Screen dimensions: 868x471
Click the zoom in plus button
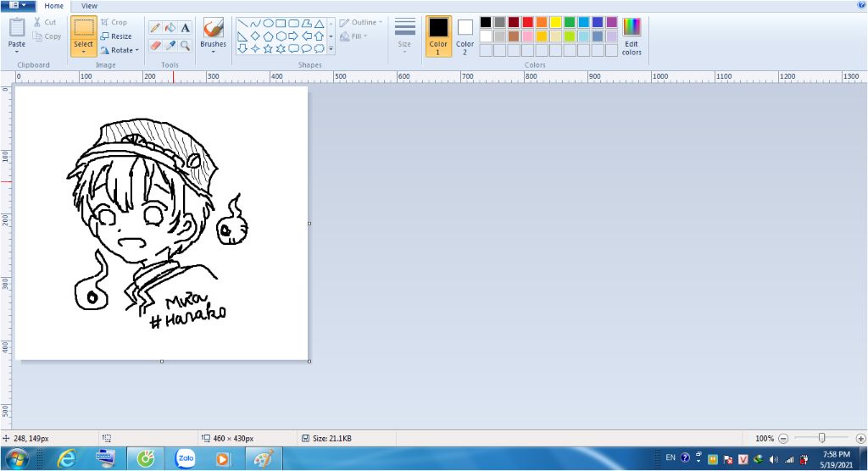861,438
